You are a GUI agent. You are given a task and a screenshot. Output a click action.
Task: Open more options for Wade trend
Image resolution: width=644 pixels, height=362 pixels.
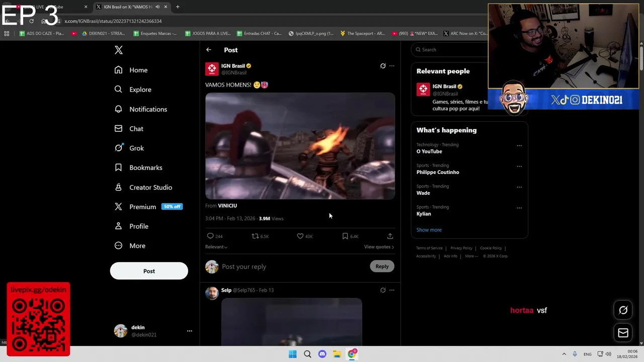pyautogui.click(x=519, y=187)
